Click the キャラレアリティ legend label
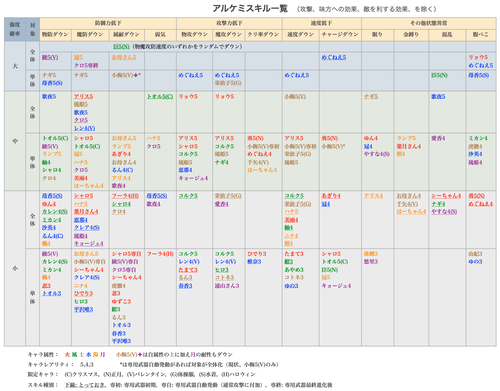Image resolution: width=500 pixels, height=391 pixels. (x=51, y=365)
